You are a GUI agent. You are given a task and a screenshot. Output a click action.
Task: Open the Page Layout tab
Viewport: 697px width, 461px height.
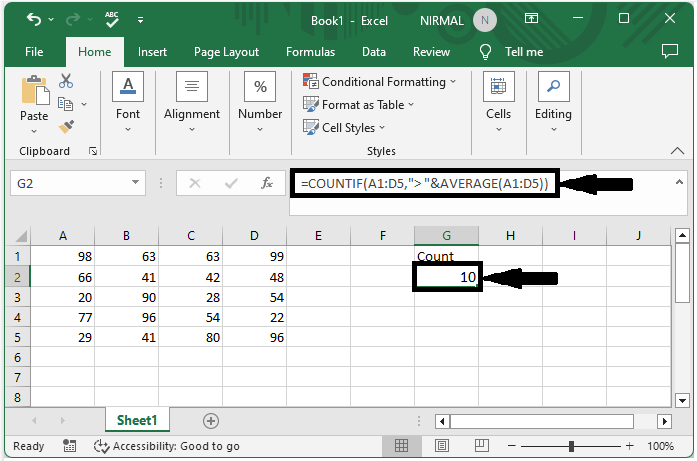pyautogui.click(x=226, y=52)
